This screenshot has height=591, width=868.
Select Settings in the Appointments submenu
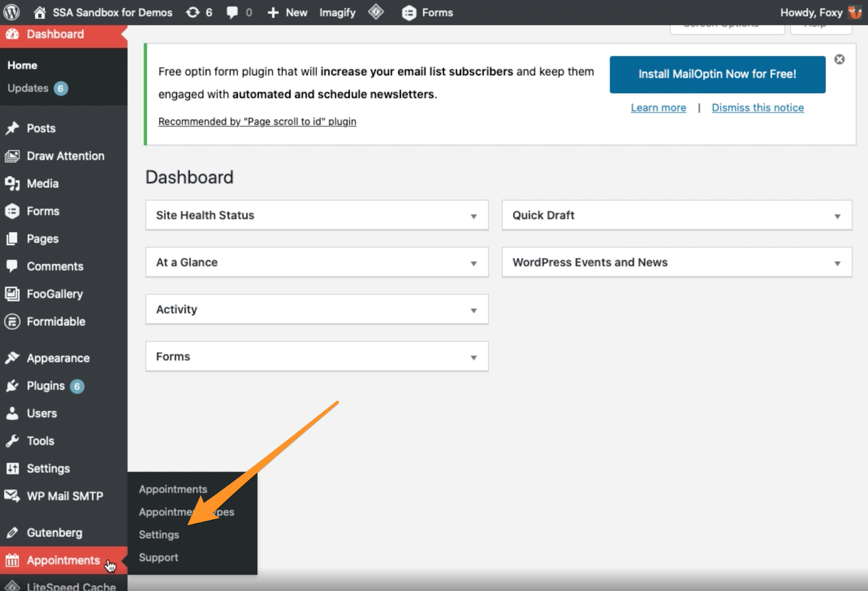coord(159,535)
